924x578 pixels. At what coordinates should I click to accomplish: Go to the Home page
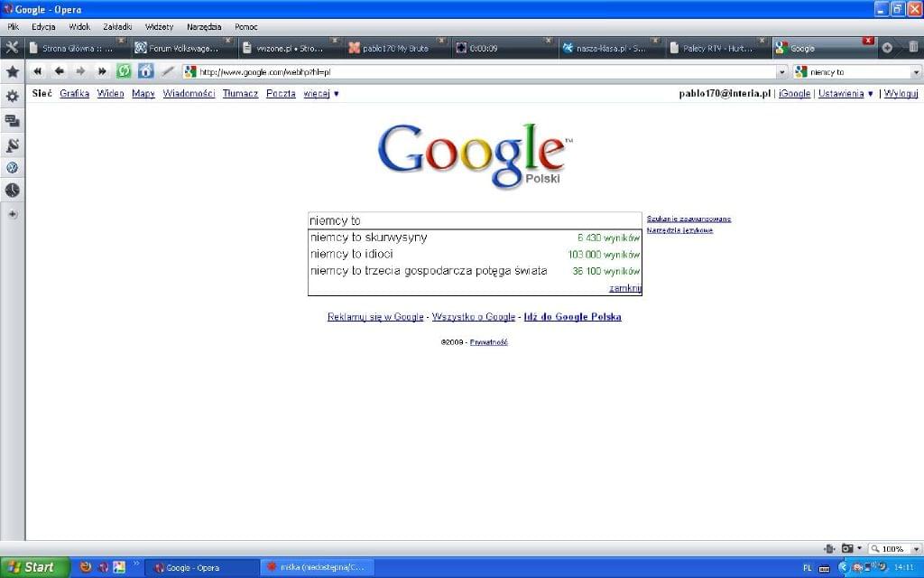click(145, 71)
